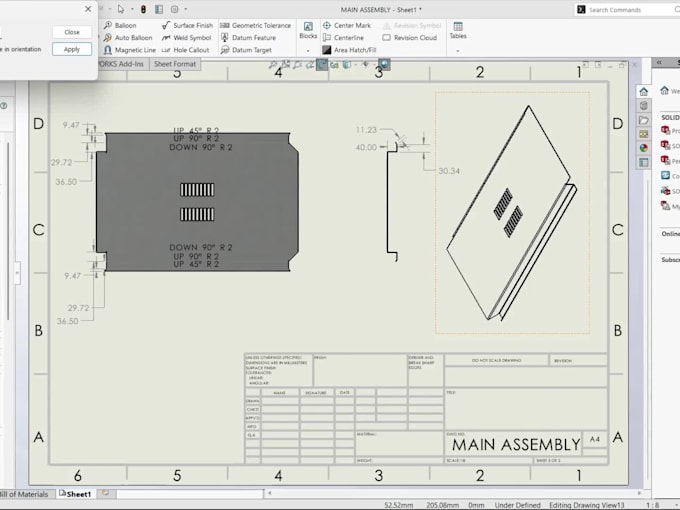Open the File Explorer task pane tab
The image size is (680, 510).
pos(644,120)
